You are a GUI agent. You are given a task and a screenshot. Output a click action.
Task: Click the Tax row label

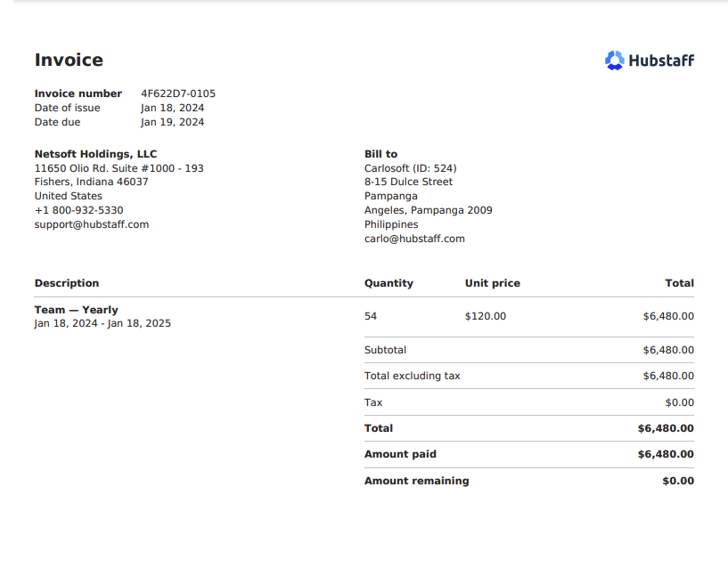pyautogui.click(x=373, y=402)
